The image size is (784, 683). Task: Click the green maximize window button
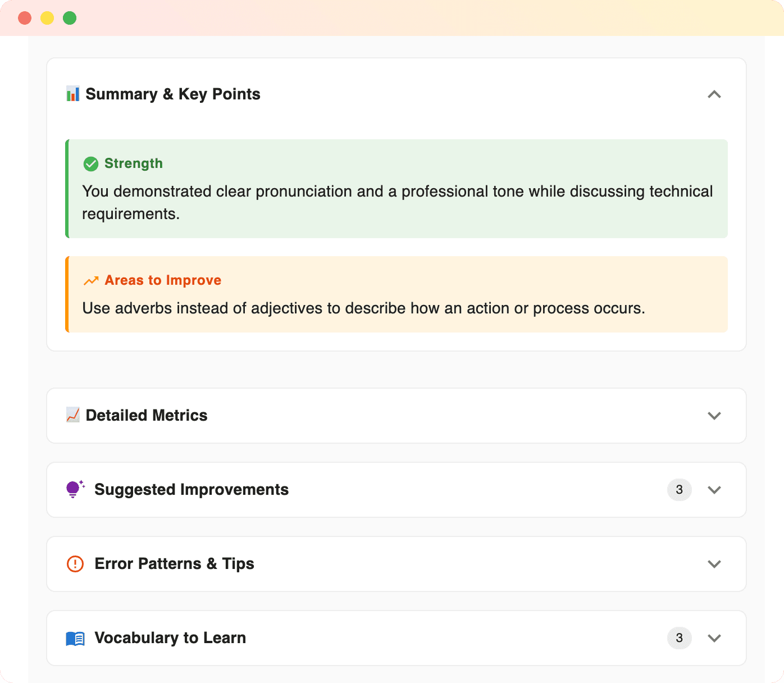point(70,18)
